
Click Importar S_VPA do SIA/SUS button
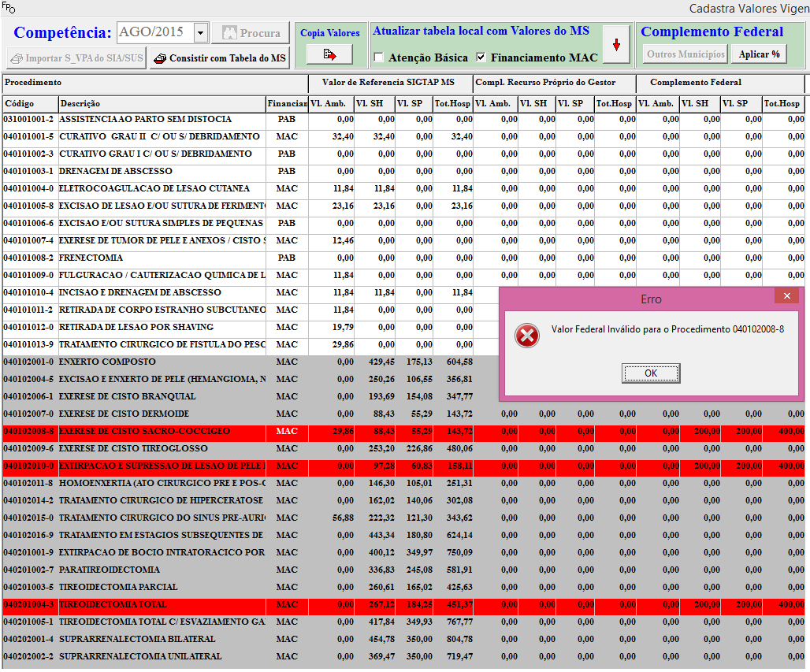click(x=76, y=58)
